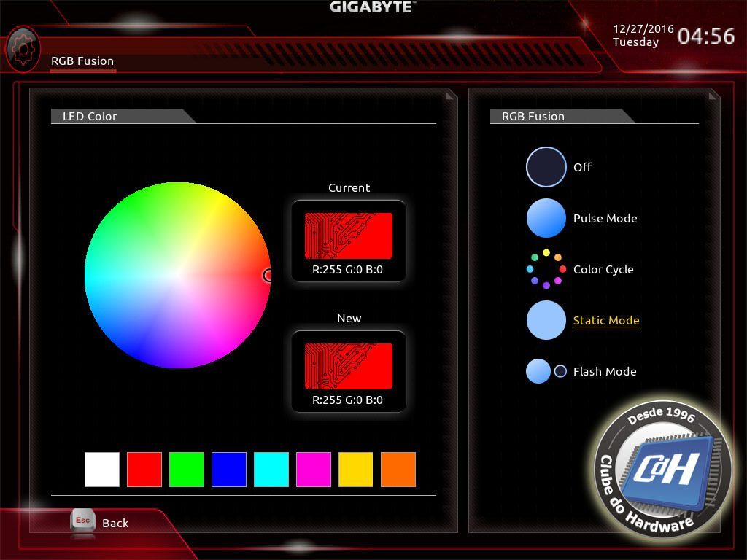The width and height of the screenshot is (747, 560).
Task: Click the color wheel selector ring at red edge
Action: pyautogui.click(x=268, y=275)
